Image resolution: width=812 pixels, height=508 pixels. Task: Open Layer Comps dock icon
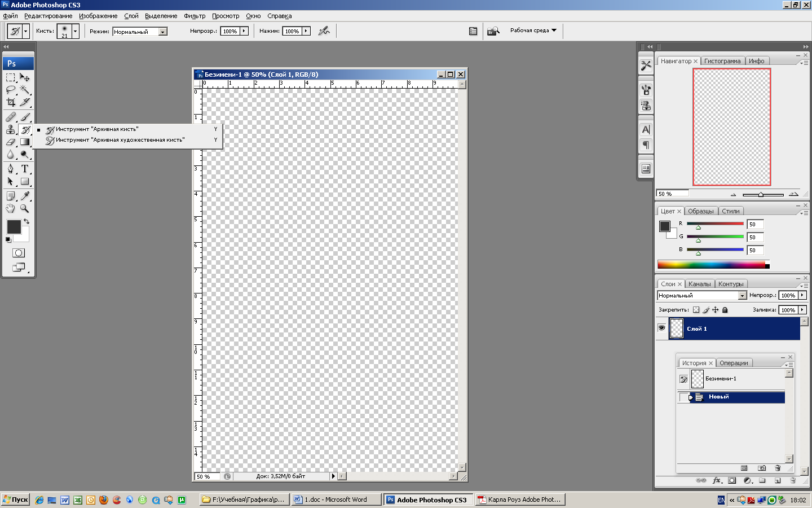pyautogui.click(x=646, y=169)
